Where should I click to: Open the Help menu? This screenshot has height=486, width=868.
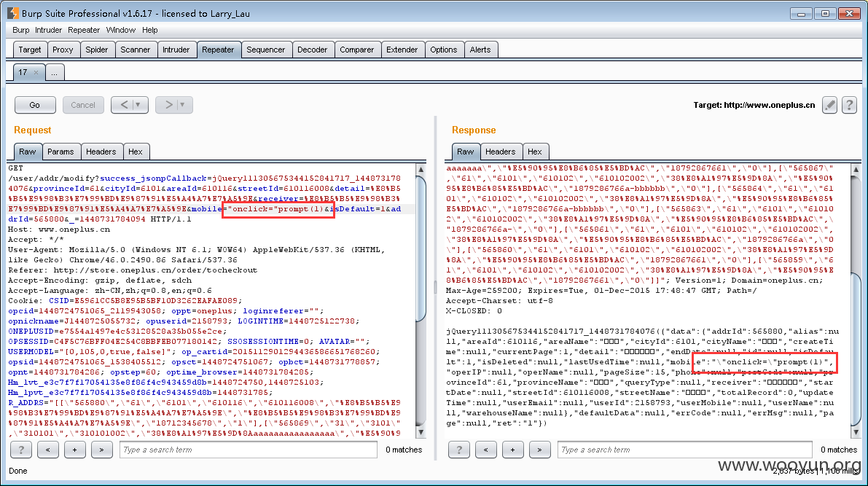(149, 30)
